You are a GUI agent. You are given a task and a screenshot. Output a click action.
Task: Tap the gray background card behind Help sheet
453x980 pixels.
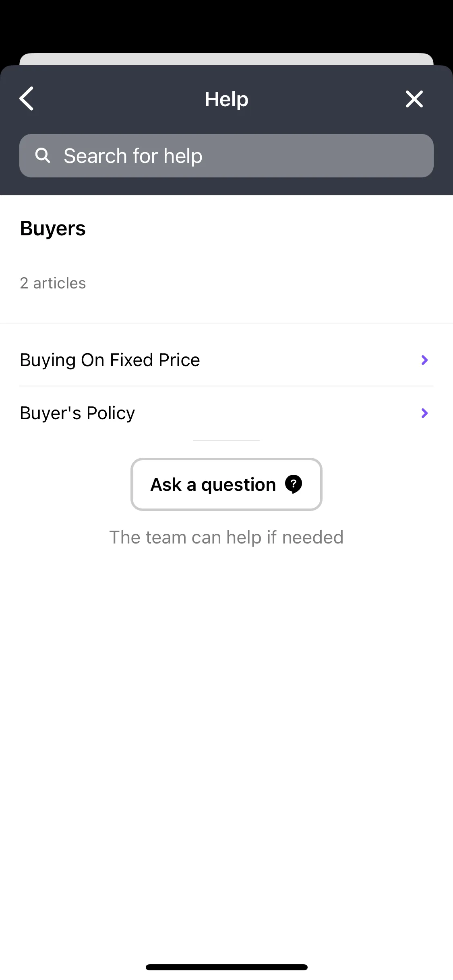226,59
